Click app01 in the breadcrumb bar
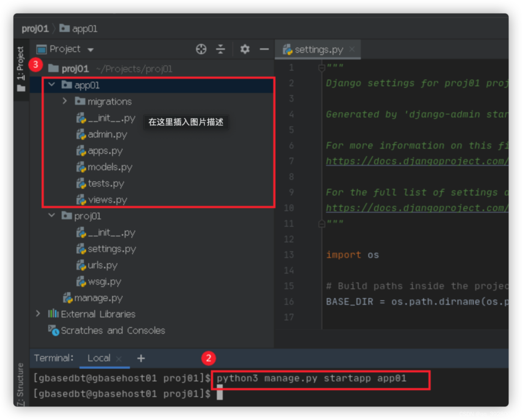The image size is (522, 420). [85, 29]
